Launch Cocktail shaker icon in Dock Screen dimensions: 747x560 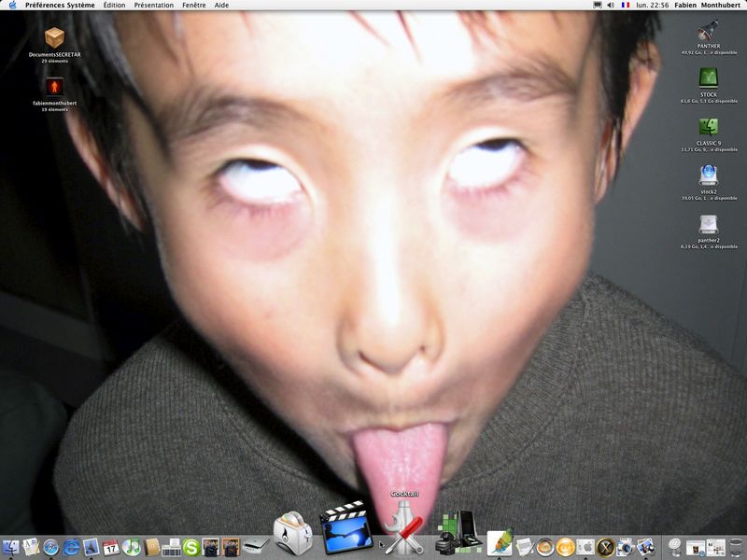pyautogui.click(x=404, y=527)
